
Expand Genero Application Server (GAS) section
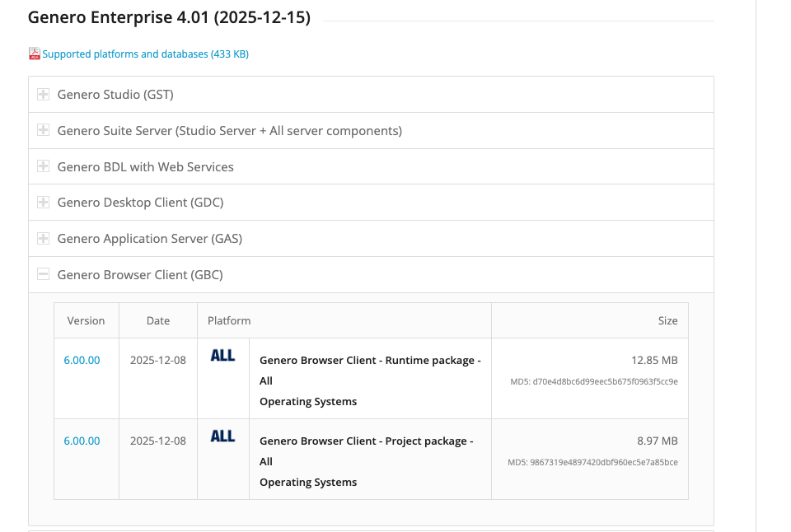(149, 239)
